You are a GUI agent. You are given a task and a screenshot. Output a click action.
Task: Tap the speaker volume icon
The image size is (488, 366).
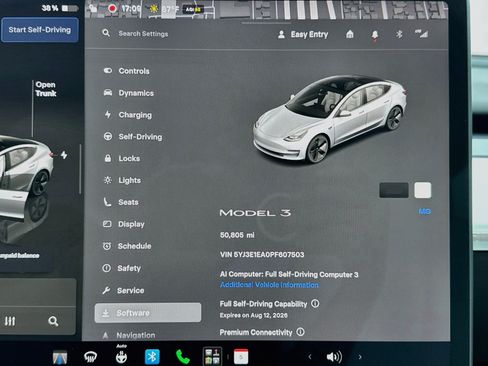(x=334, y=357)
